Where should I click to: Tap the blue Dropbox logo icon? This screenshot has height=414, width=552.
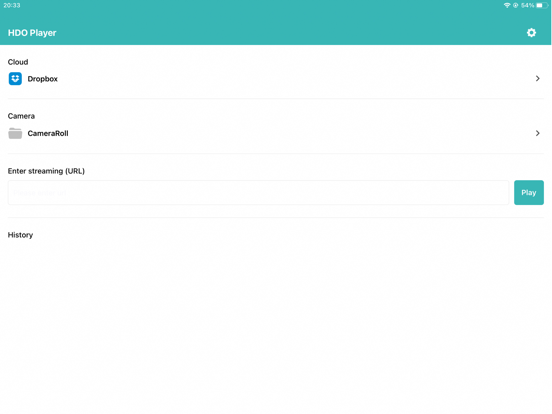pos(15,79)
